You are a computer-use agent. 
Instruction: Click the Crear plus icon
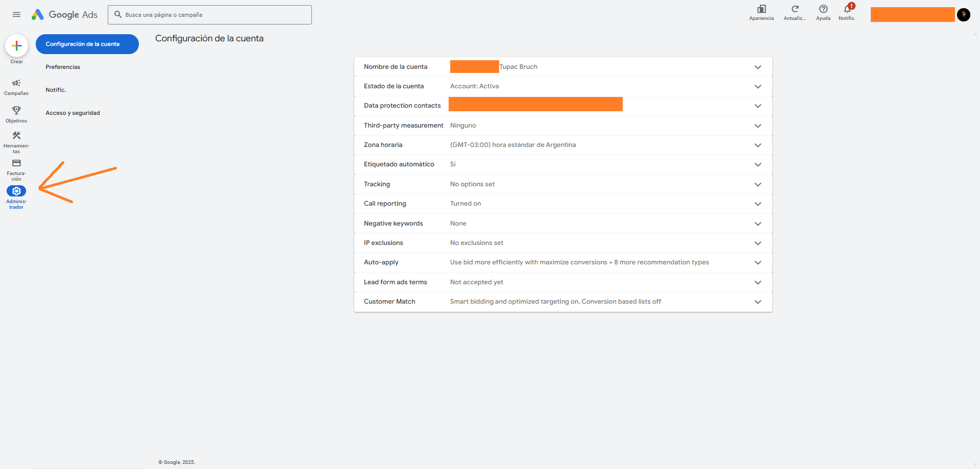(16, 45)
